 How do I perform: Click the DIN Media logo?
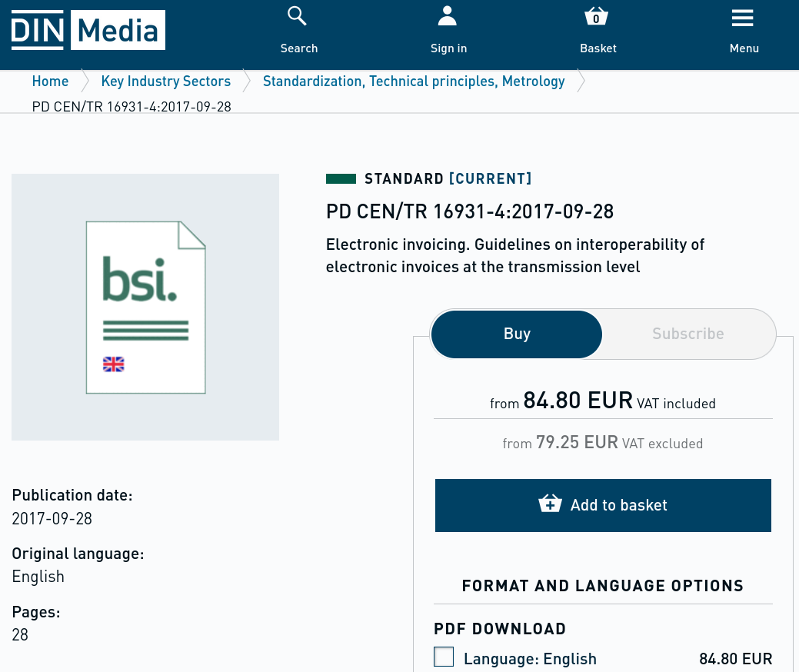(88, 30)
